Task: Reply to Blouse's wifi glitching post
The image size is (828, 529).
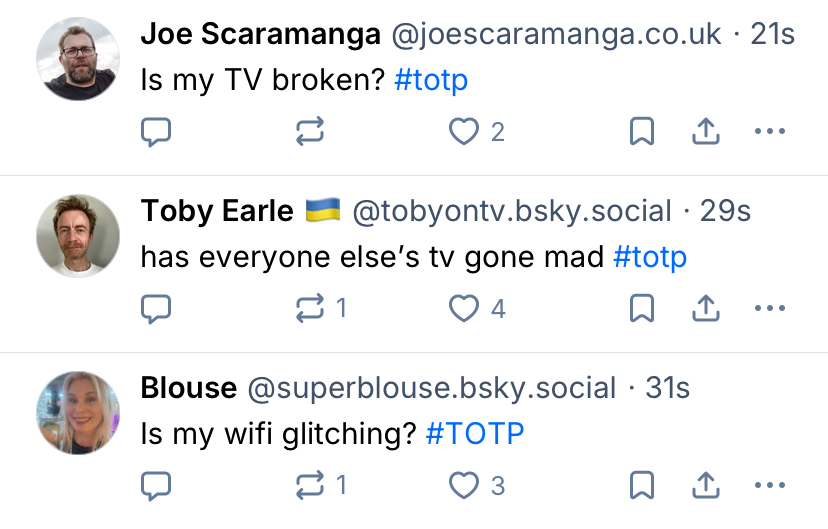Action: (155, 485)
